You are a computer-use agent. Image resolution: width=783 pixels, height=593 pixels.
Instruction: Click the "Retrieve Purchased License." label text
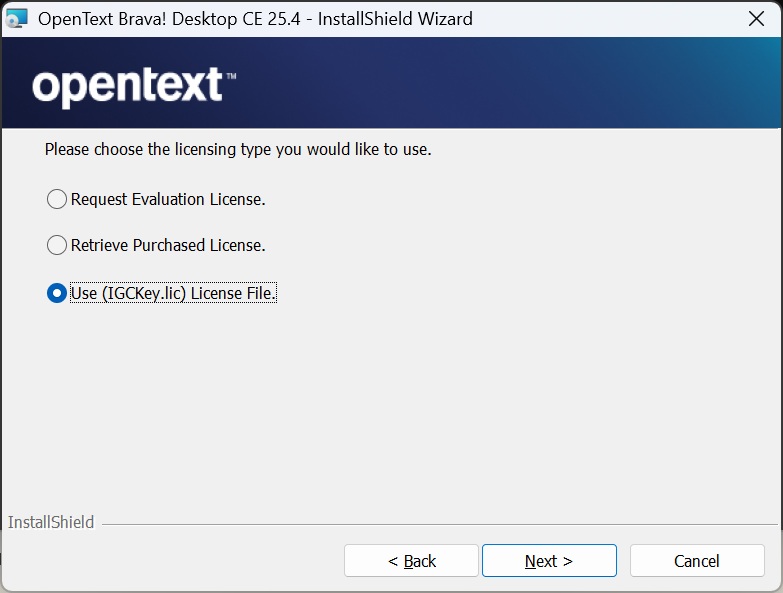(x=168, y=245)
